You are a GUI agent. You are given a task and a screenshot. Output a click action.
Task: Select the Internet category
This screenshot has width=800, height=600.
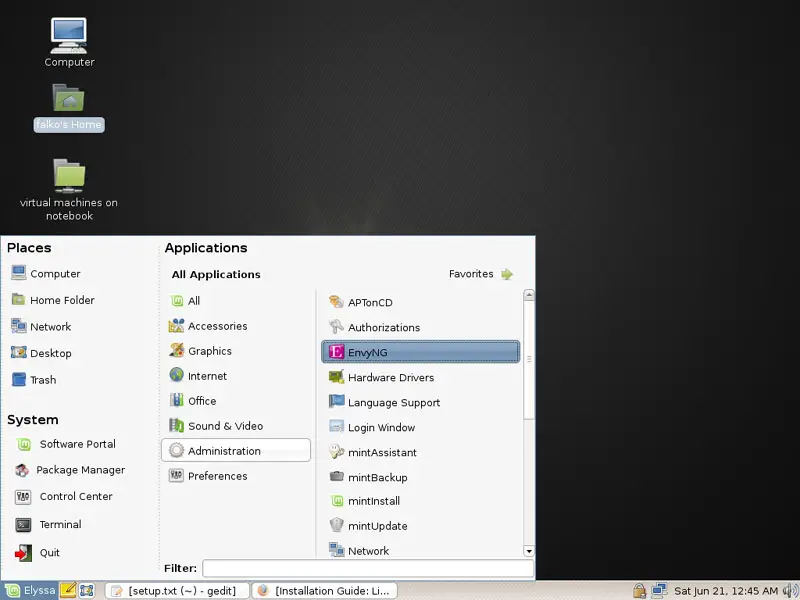coord(236,376)
